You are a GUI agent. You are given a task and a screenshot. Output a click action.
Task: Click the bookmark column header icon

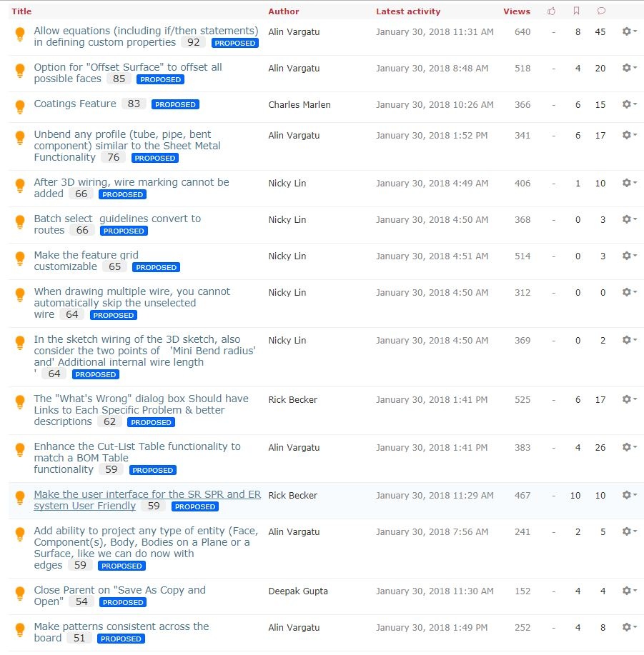[577, 11]
